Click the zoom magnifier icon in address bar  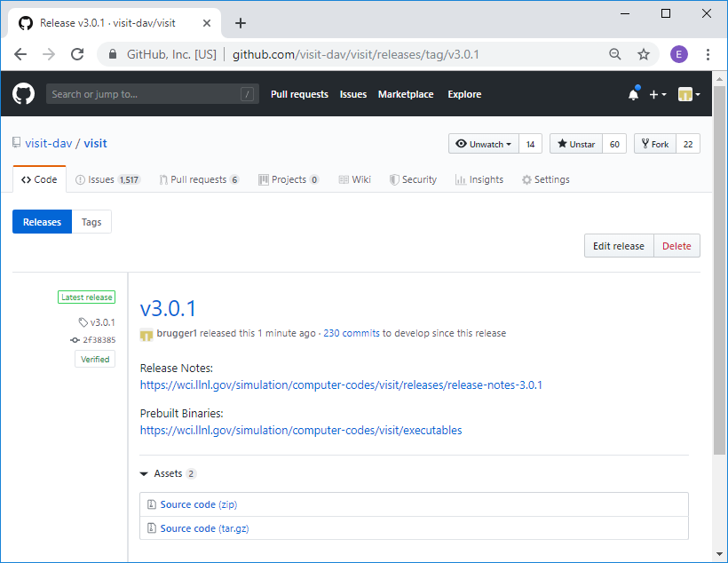coord(614,54)
